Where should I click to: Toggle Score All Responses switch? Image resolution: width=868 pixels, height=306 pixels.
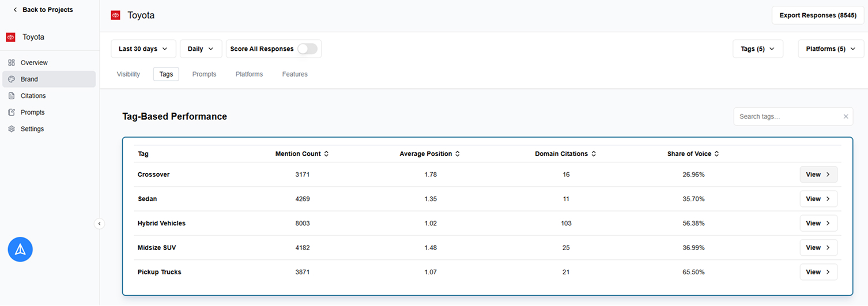point(307,49)
